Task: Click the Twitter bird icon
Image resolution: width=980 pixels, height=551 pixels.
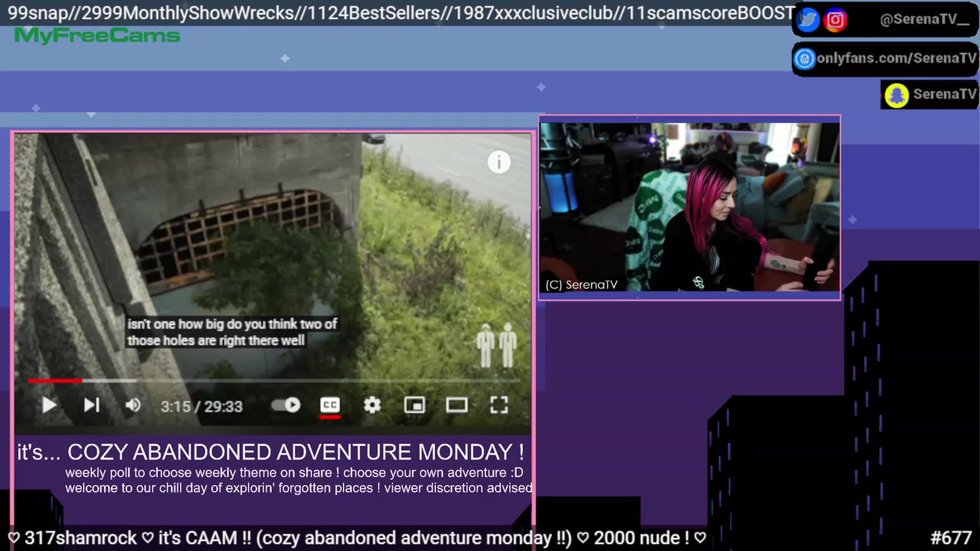Action: tap(808, 20)
